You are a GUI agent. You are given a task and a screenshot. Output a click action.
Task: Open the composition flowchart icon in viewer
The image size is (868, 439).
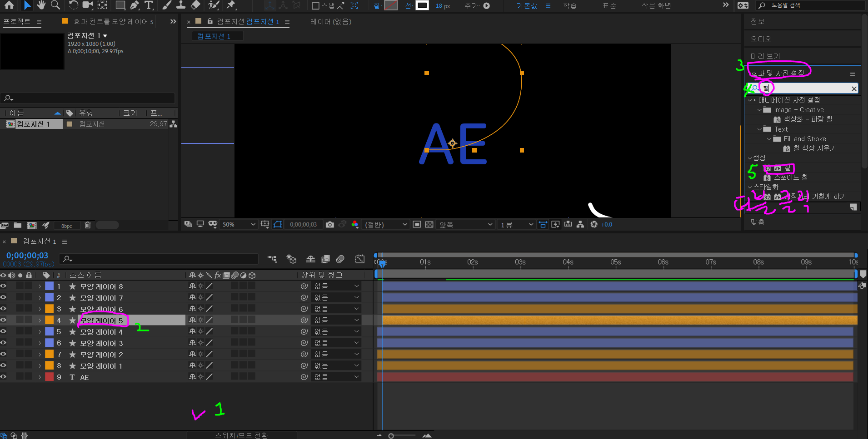580,224
